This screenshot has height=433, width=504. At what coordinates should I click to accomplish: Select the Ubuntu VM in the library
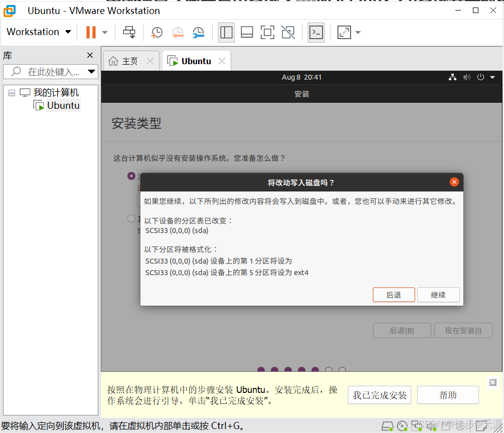click(x=63, y=105)
